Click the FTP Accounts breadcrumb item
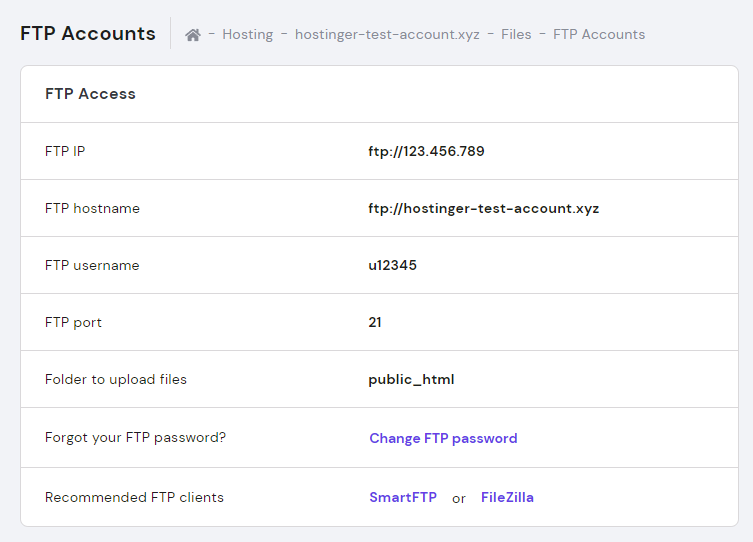Image resolution: width=753 pixels, height=542 pixels. pos(599,34)
